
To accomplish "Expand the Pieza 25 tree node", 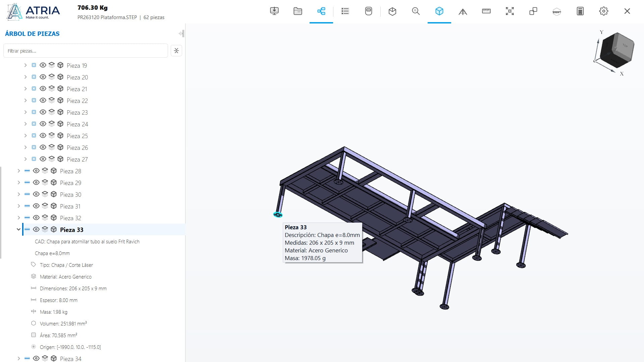I will pos(25,135).
